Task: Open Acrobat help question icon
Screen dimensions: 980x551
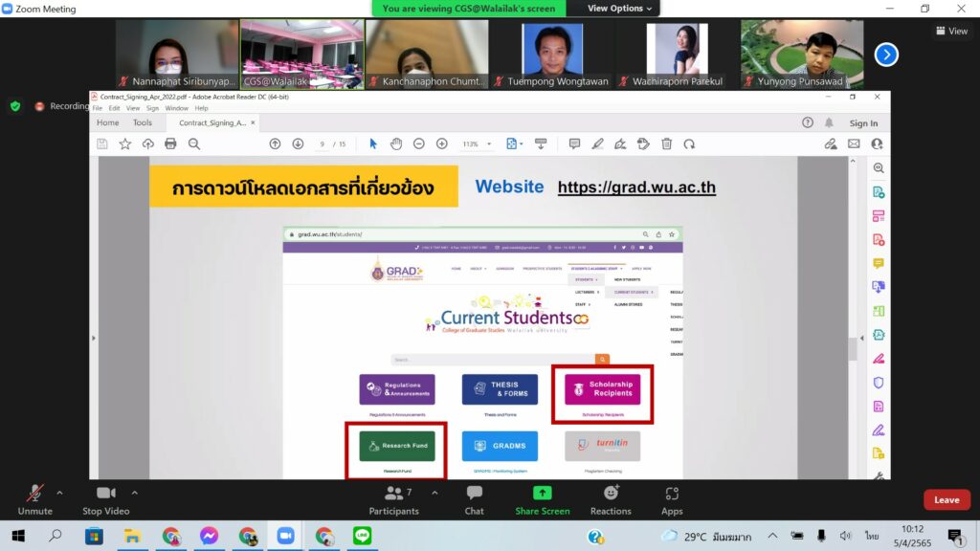Action: [808, 122]
